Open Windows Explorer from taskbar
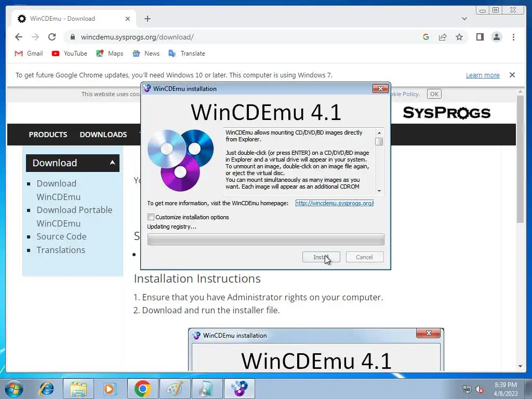Viewport: 532px width, 399px height. click(x=79, y=389)
